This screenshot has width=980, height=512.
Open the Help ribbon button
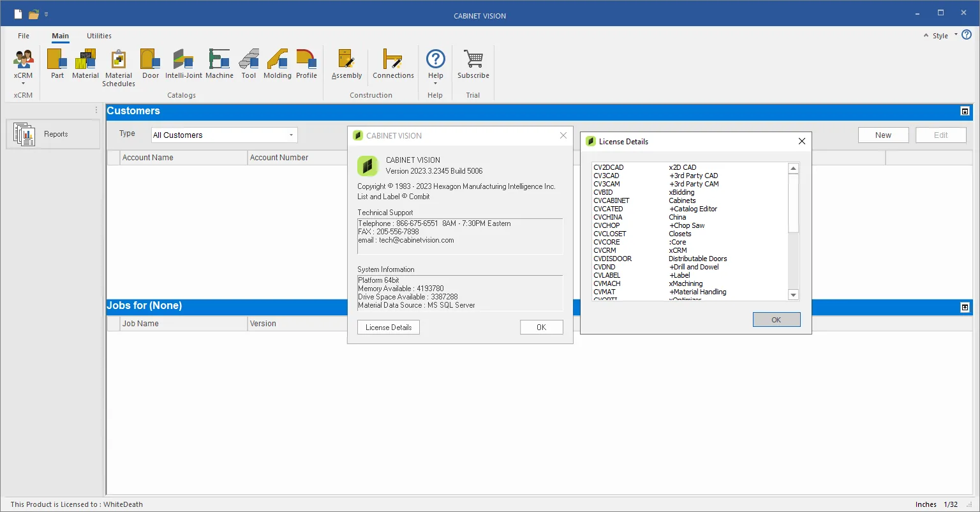pos(436,67)
